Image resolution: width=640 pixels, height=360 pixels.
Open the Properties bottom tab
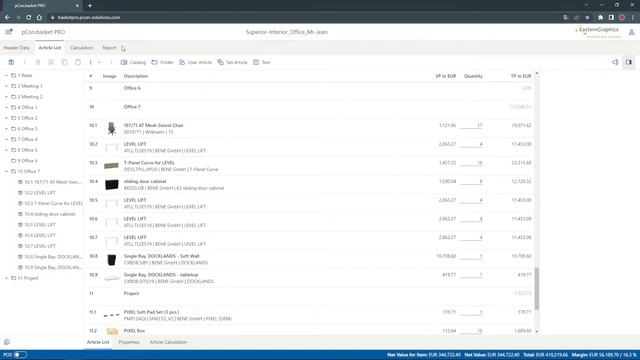tap(129, 342)
